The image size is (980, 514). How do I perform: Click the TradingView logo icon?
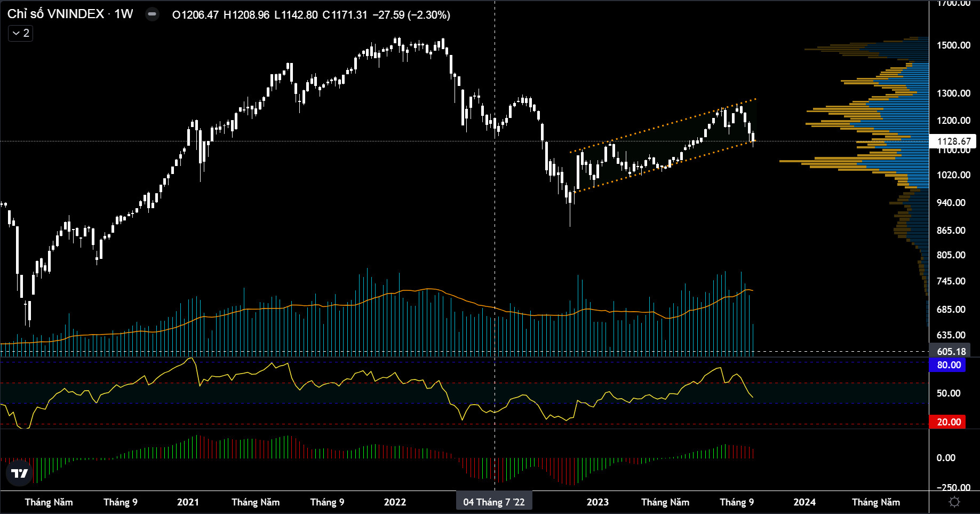coord(20,472)
